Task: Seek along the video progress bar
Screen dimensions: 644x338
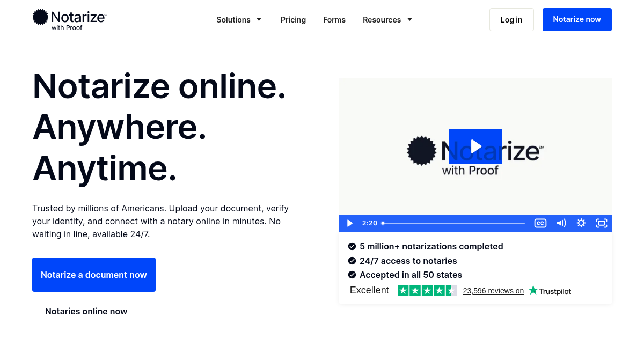Action: pyautogui.click(x=453, y=223)
